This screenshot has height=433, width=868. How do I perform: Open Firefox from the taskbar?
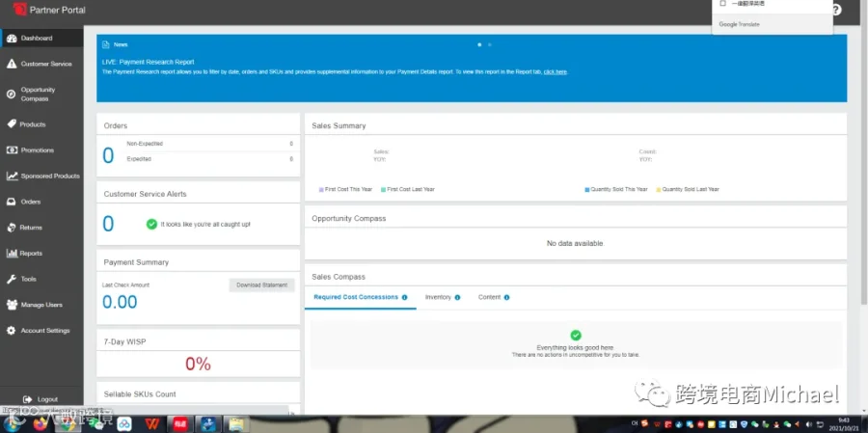(x=41, y=424)
